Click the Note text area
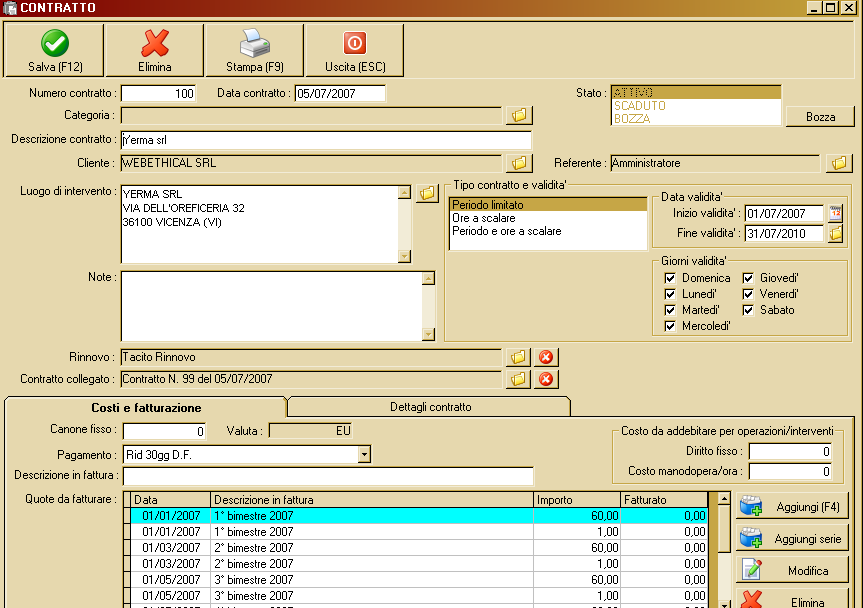The width and height of the screenshot is (863, 608). tap(272, 306)
